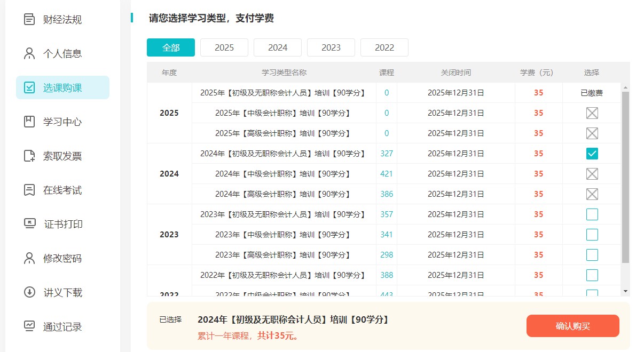
Task: Click the 在线考试 icon
Action: [x=29, y=190]
